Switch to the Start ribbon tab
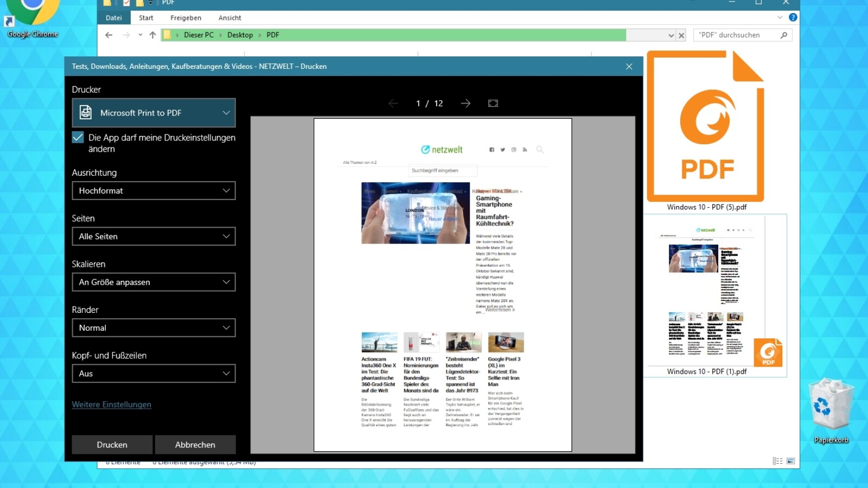This screenshot has width=868, height=488. (146, 18)
